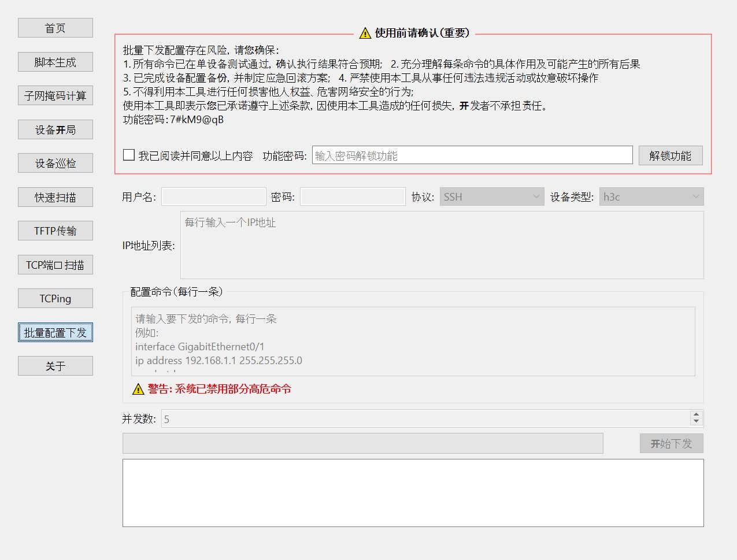Click the 使用前请确认(重要) title
The height and width of the screenshot is (560, 737).
point(423,33)
